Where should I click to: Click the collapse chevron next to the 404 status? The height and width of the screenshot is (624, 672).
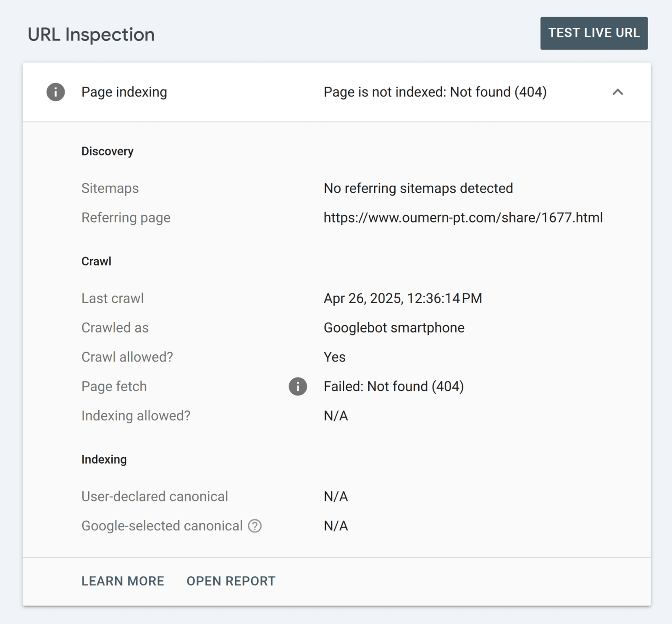coord(618,93)
